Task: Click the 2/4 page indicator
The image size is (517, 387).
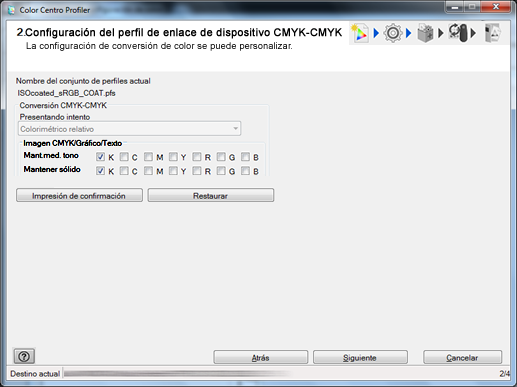Action: coord(504,374)
